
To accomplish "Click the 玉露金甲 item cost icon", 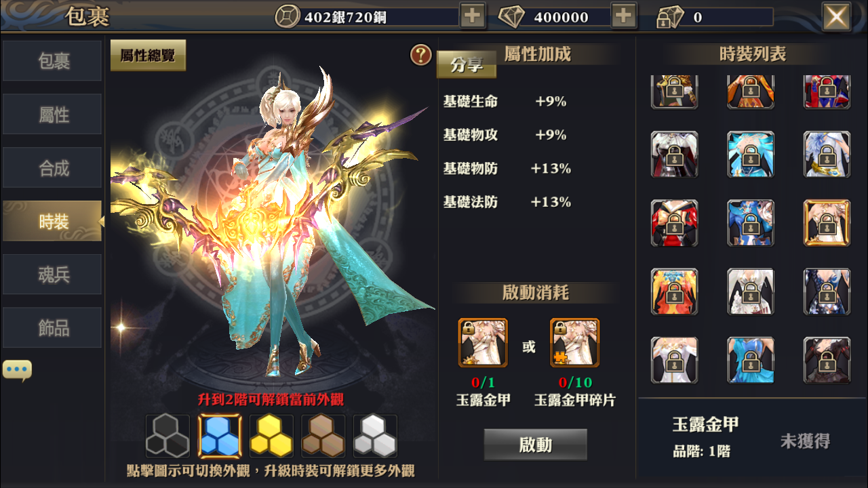I will (x=483, y=343).
